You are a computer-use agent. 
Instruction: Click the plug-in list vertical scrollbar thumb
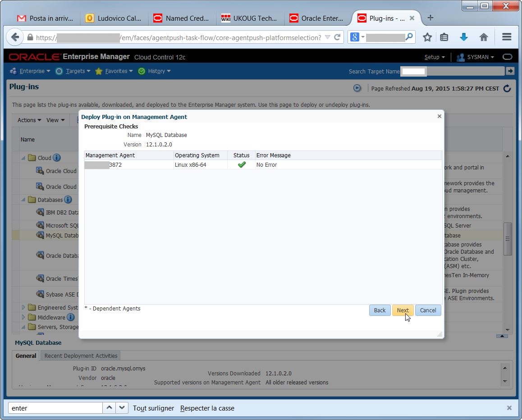(508, 239)
